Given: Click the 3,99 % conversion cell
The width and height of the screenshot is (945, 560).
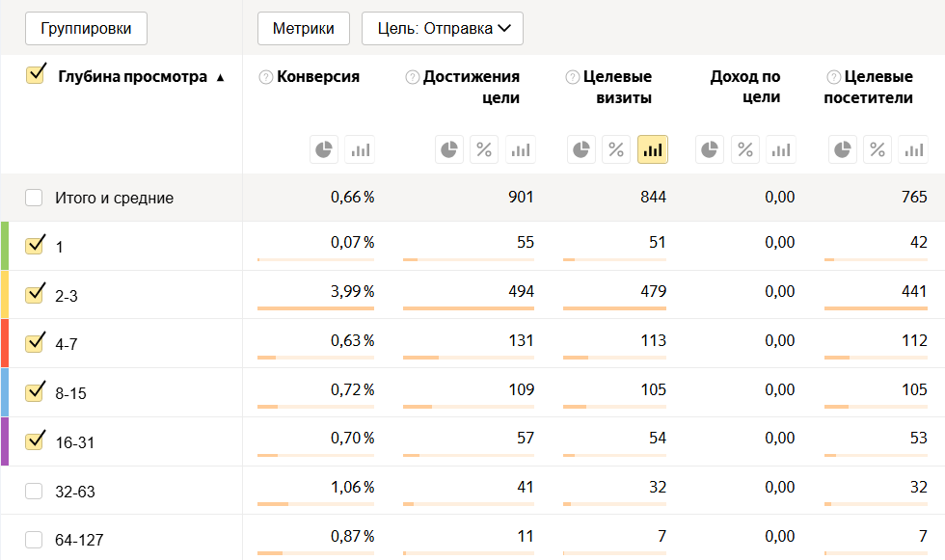Looking at the screenshot, I should pyautogui.click(x=351, y=292).
